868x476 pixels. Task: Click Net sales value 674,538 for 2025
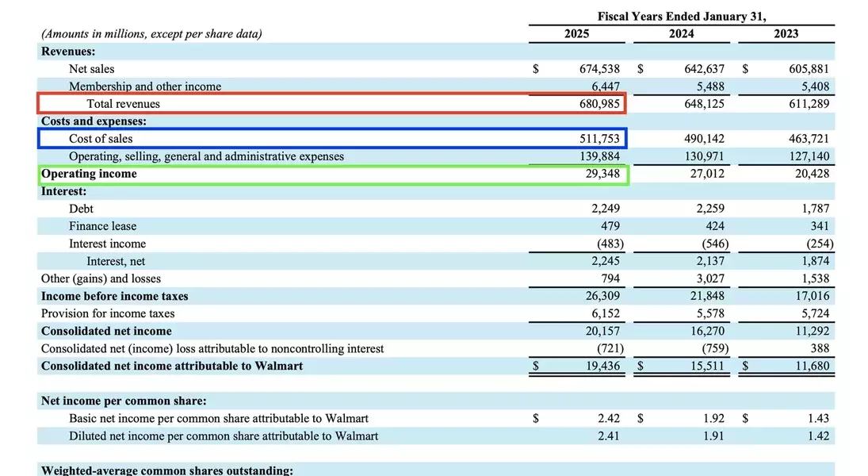click(599, 69)
